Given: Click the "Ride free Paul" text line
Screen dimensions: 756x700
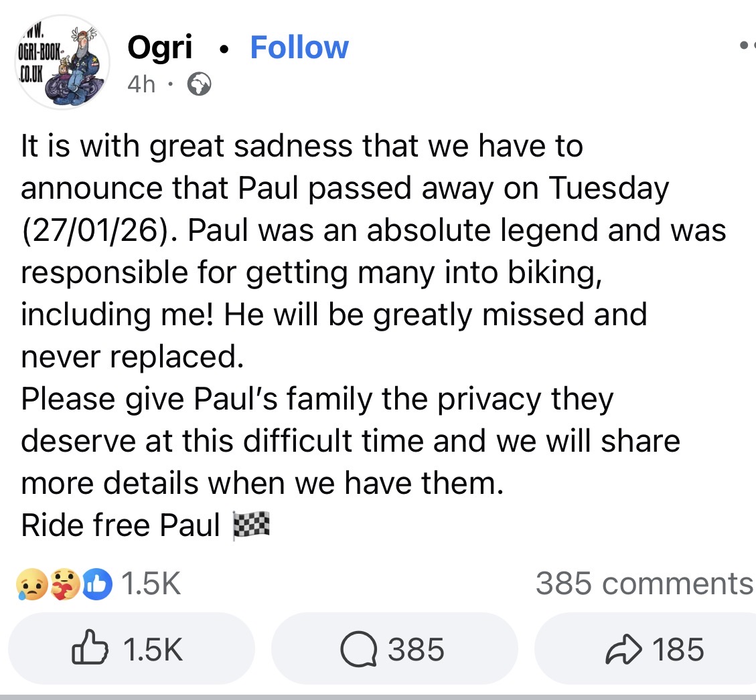Looking at the screenshot, I should [x=121, y=525].
